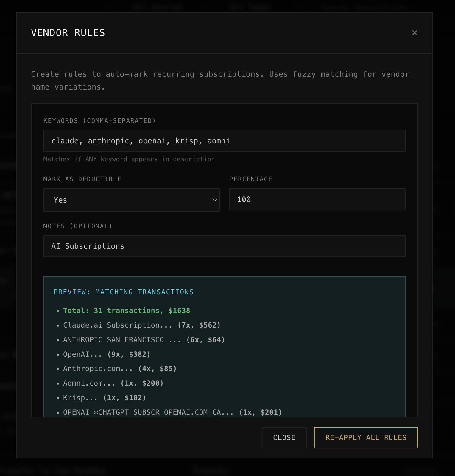This screenshot has width=455, height=476.
Task: Focus the Percentage field showing 100
Action: (317, 199)
